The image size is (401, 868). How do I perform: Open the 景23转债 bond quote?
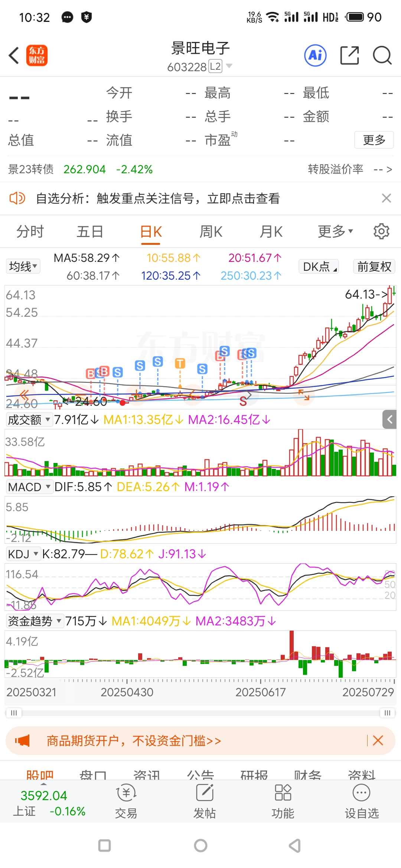(81, 169)
